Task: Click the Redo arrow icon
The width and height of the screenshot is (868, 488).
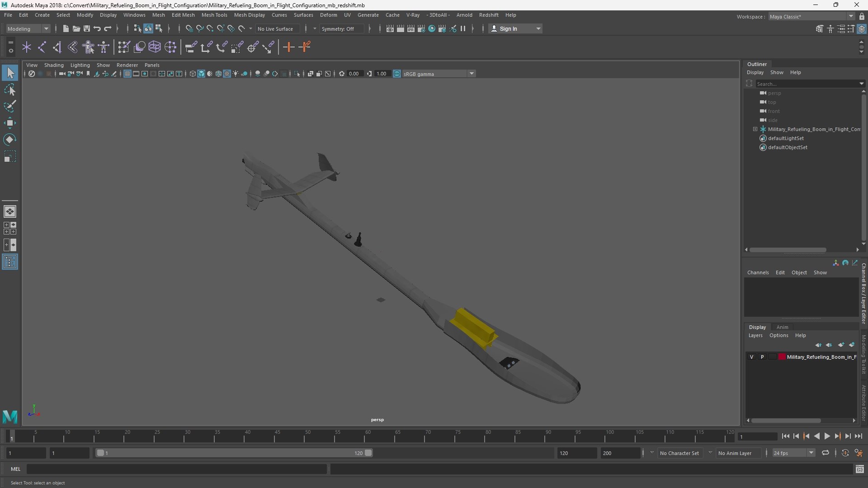Action: 108,28
